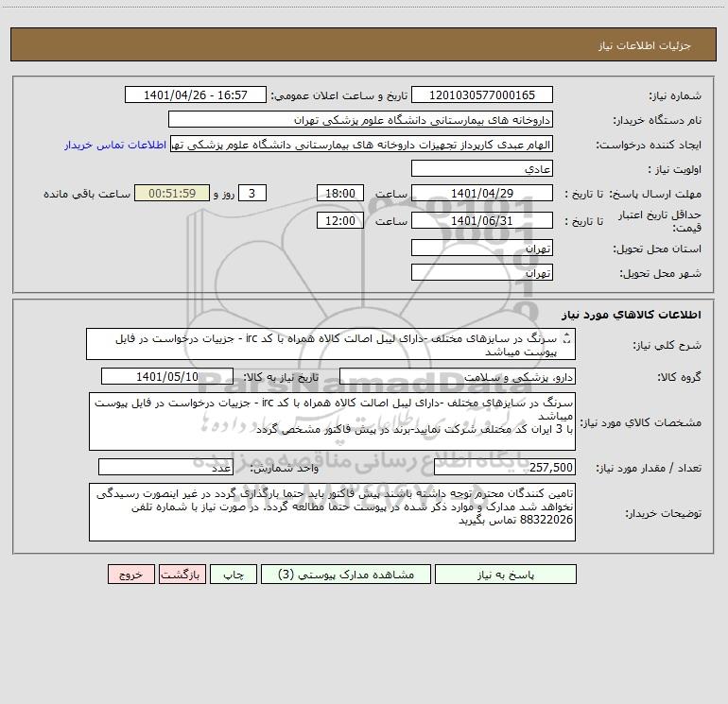Image resolution: width=728 pixels, height=704 pixels.
Task: Click label ساعت باقی مانده
Action: click(x=87, y=194)
